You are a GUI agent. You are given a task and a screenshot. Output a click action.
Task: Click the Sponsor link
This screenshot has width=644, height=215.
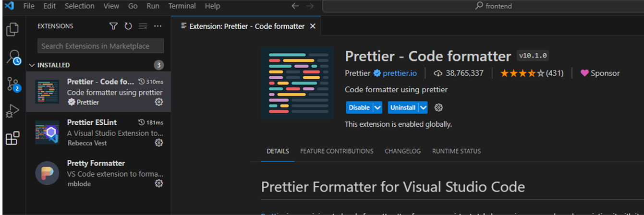click(600, 73)
